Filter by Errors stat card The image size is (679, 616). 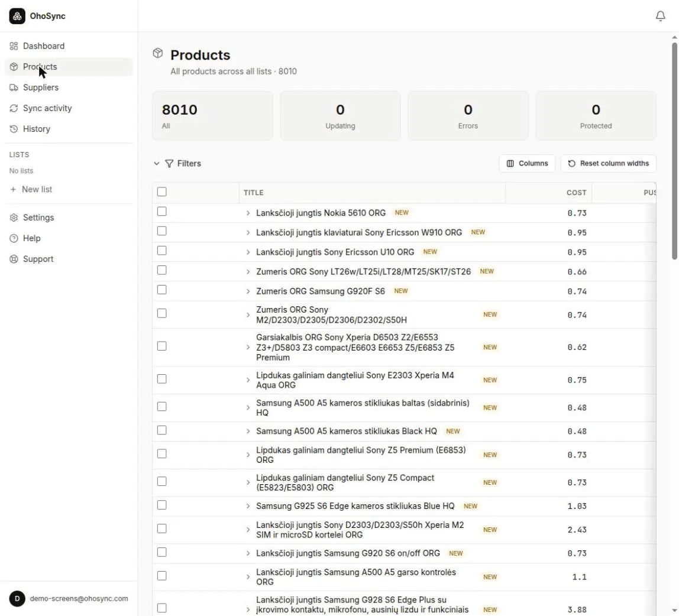click(468, 116)
